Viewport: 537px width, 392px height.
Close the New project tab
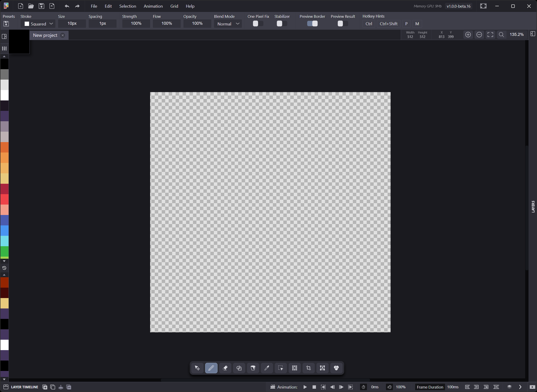point(63,35)
